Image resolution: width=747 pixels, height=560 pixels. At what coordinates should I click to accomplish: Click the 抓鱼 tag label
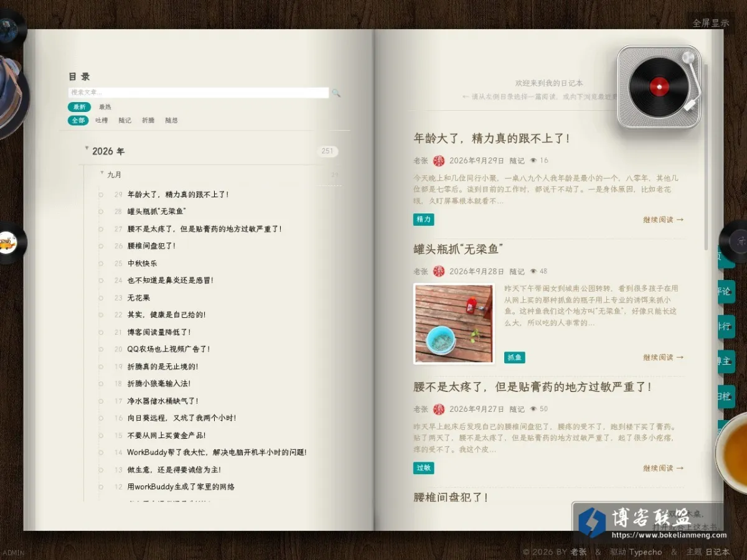pos(515,357)
